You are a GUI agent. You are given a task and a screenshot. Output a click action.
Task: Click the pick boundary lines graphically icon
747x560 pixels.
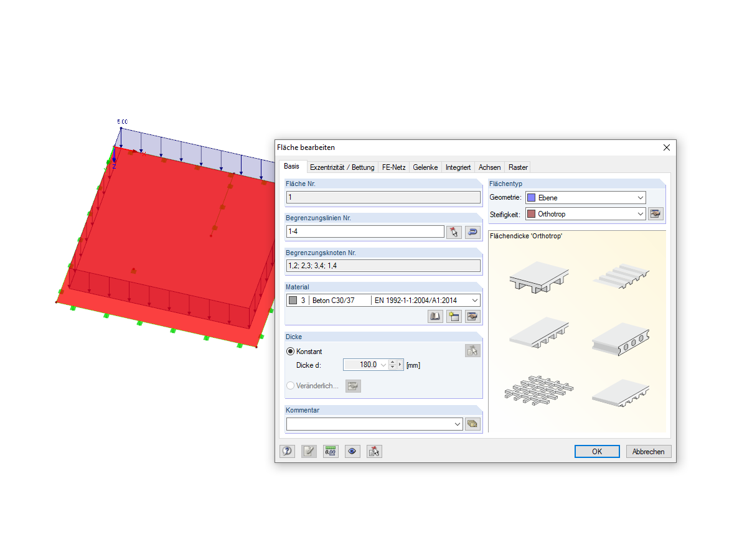[454, 231]
